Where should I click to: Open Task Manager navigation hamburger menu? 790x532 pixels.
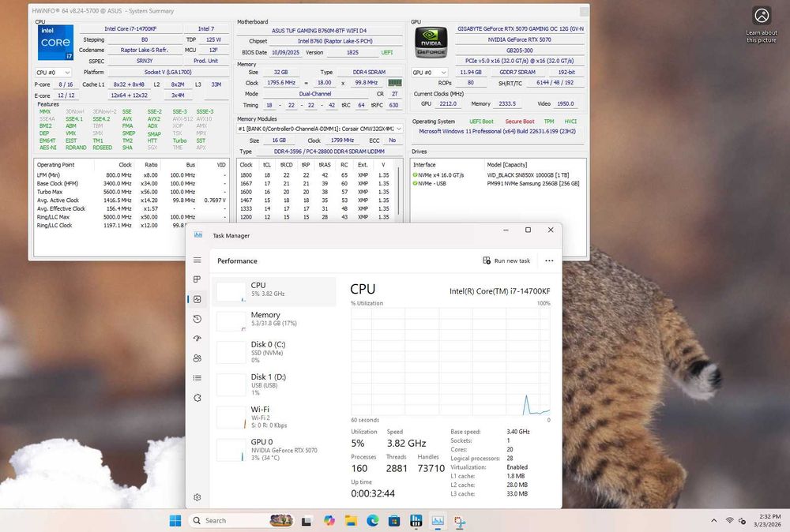[197, 260]
